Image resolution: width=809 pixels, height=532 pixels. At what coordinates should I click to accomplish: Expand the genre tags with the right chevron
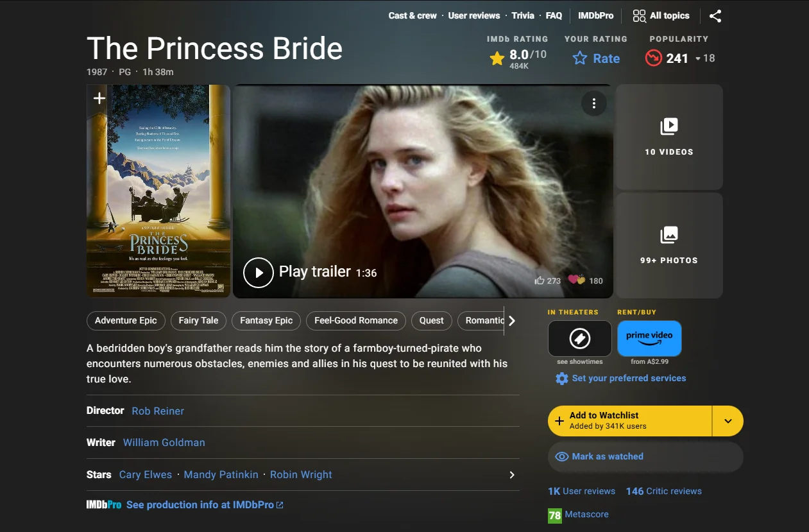coord(512,321)
